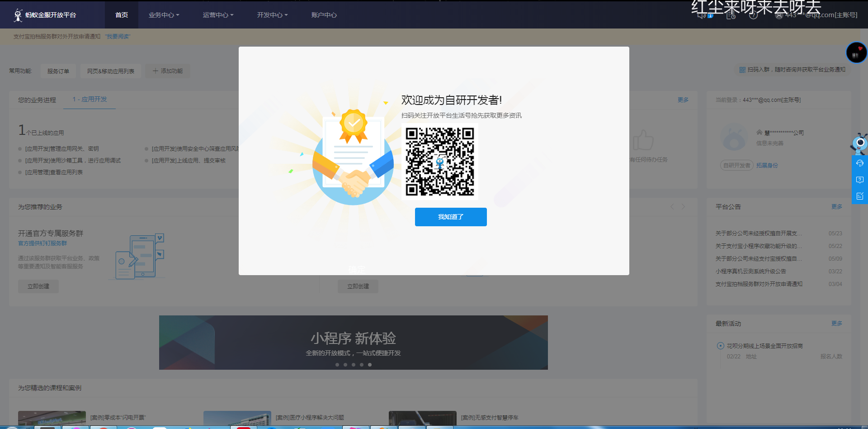Click 更多 in the 平台公告 panel
The width and height of the screenshot is (868, 429).
pyautogui.click(x=837, y=207)
